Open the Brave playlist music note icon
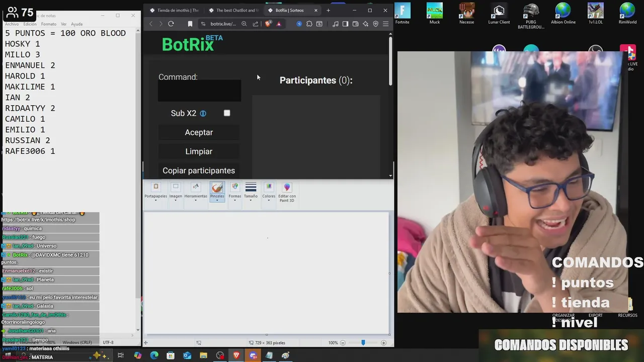 tap(336, 24)
